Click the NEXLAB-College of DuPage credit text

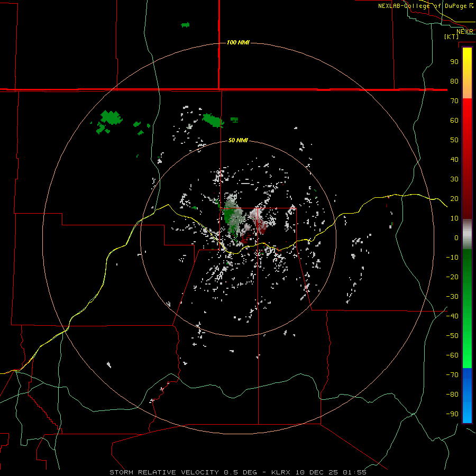(x=425, y=6)
